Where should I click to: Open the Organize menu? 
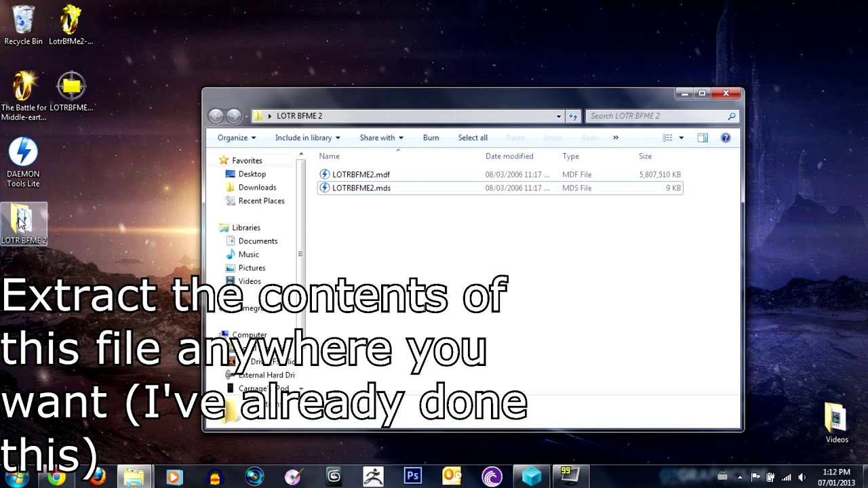[x=237, y=138]
